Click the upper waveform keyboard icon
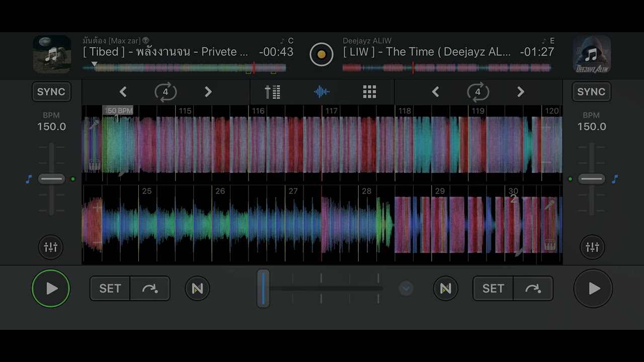644x362 pixels. point(94,164)
